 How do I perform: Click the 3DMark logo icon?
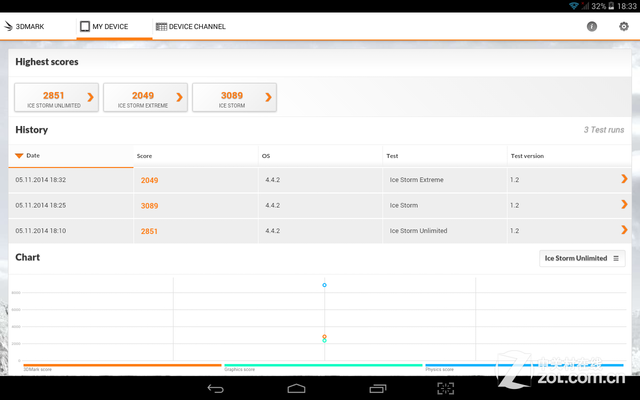click(x=8, y=27)
